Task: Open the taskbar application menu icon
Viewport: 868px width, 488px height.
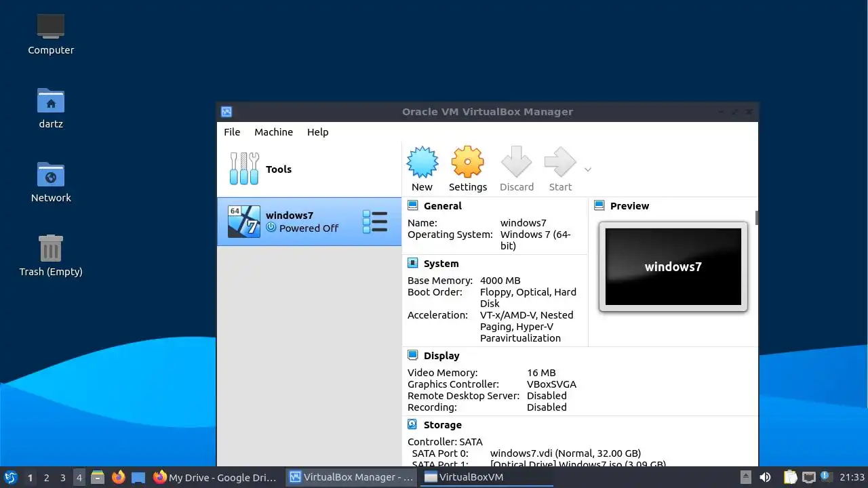Action: 11,477
